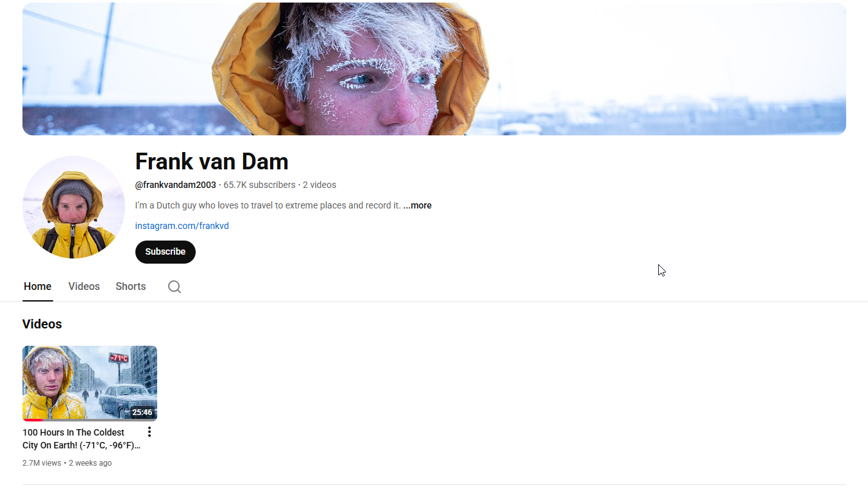Click the '65.7K subscribers' text
The image size is (868, 492).
click(259, 185)
